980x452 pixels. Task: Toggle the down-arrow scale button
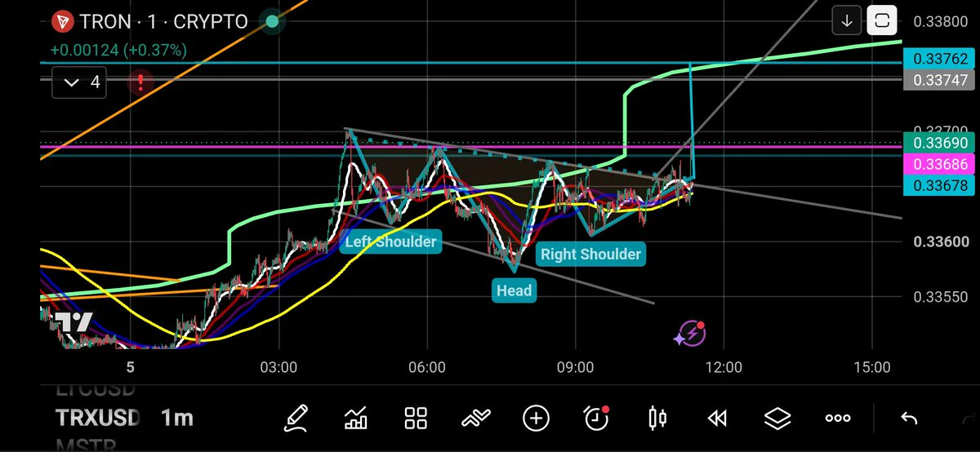(x=847, y=20)
